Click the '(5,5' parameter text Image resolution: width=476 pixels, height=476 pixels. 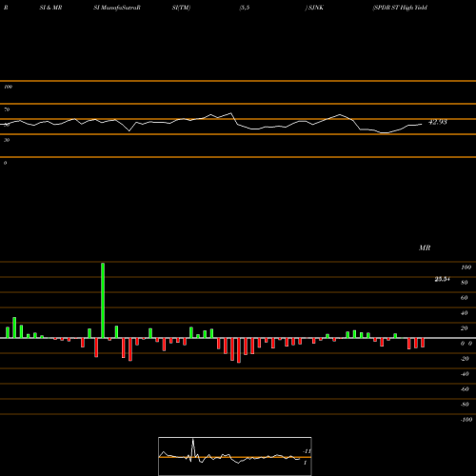coord(245,8)
